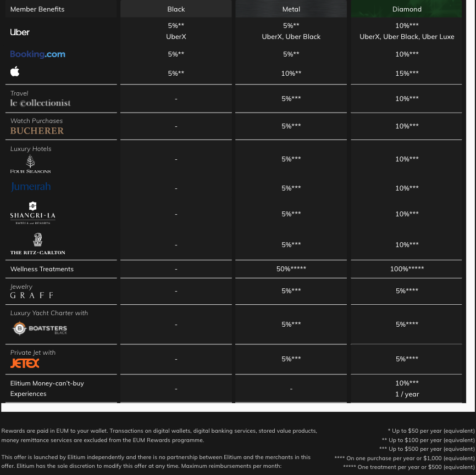The height and width of the screenshot is (475, 476).
Task: Click Jetex Diamond 5%**** value
Action: (x=407, y=359)
